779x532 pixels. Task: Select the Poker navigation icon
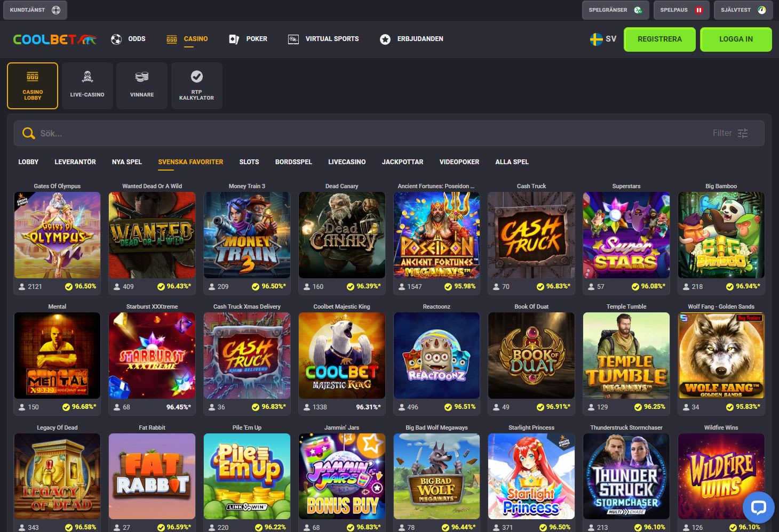click(233, 39)
